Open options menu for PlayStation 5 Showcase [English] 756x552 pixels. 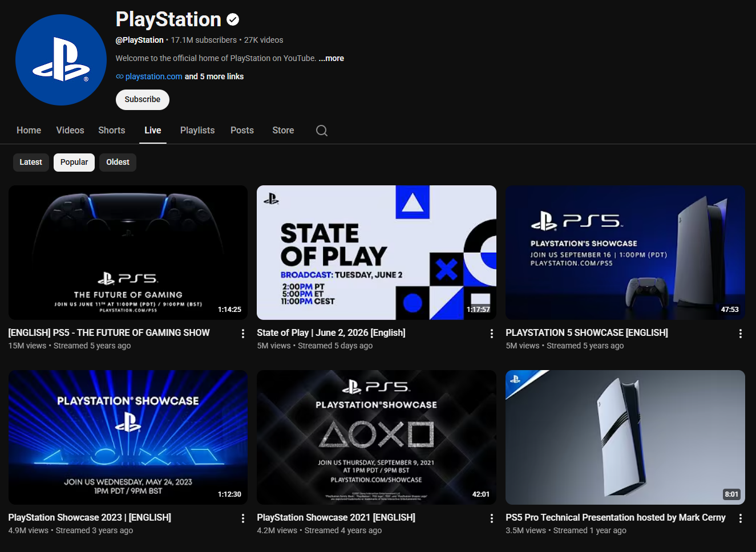[741, 334]
